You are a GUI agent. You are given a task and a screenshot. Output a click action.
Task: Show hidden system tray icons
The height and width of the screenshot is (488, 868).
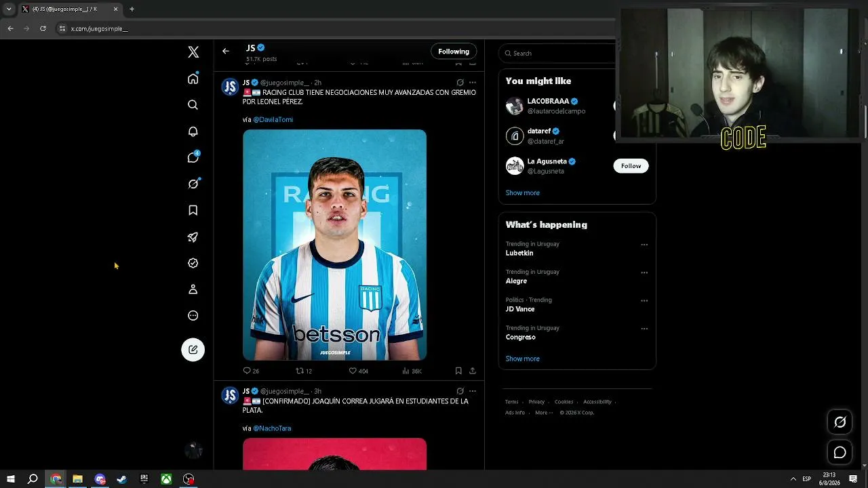pyautogui.click(x=793, y=479)
